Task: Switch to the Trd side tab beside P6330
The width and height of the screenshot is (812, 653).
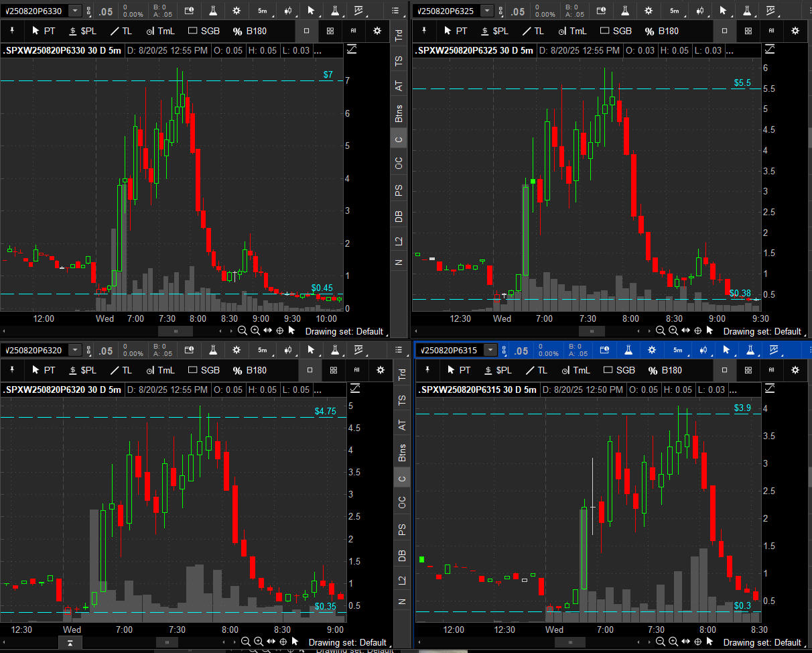Action: coord(399,36)
